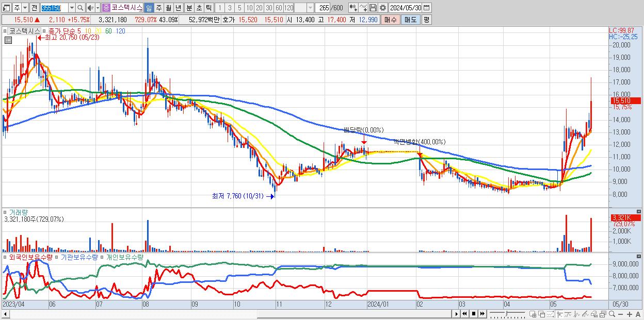Screen dimensions: 644x320
Task: Choose the 5 interval button
Action: tap(239, 8)
